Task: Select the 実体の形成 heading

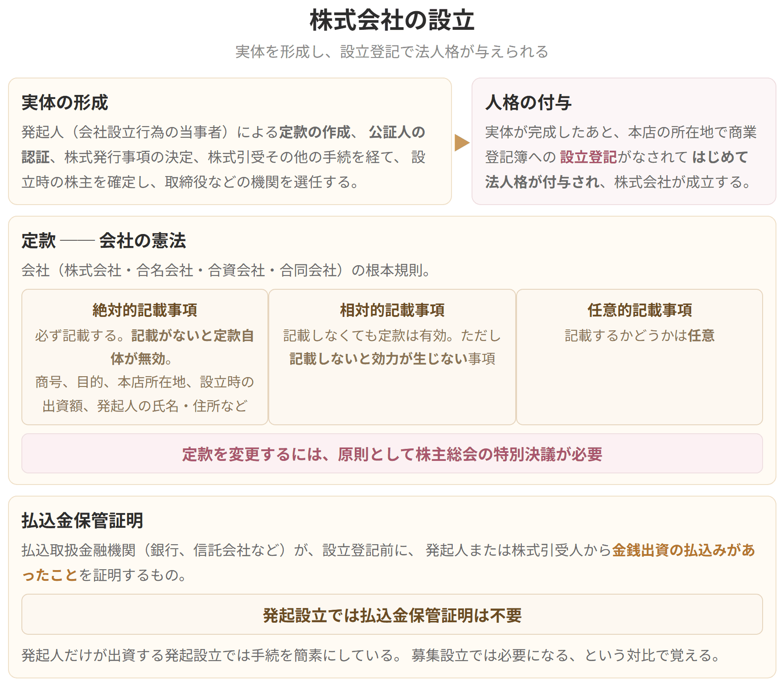Action: click(x=65, y=103)
